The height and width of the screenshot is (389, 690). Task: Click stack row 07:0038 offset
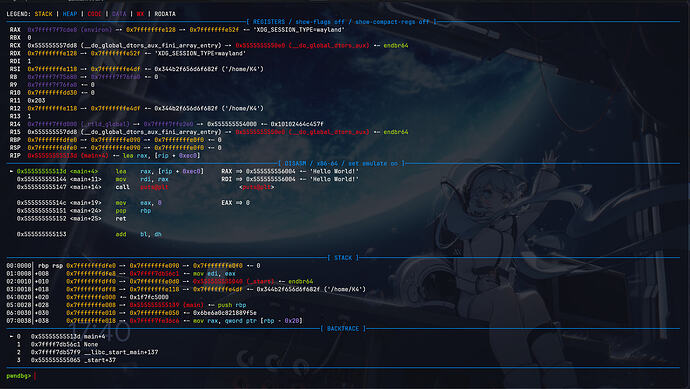pyautogui.click(x=43, y=321)
